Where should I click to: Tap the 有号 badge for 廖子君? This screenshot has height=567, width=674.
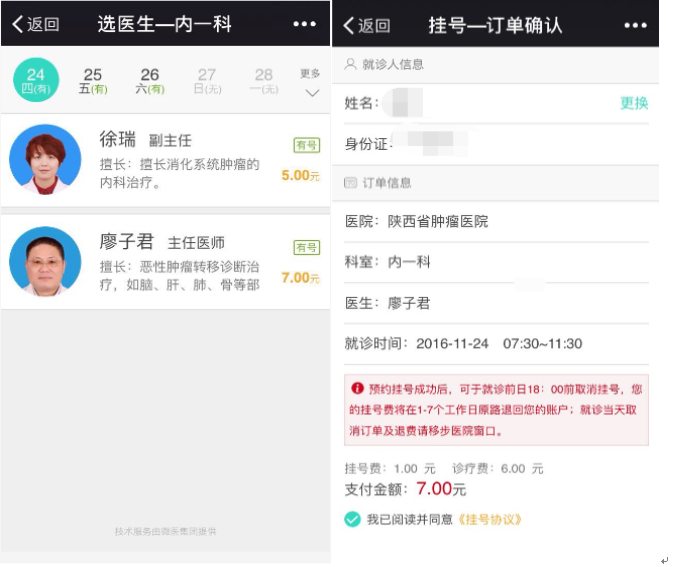[306, 247]
